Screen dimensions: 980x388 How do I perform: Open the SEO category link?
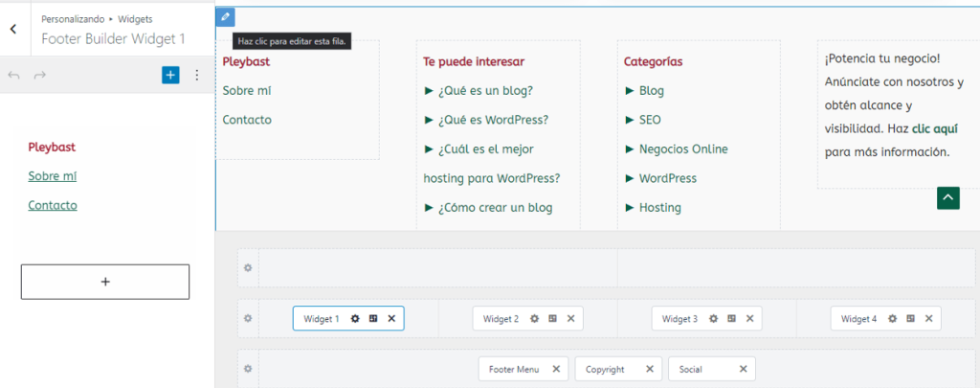pyautogui.click(x=650, y=120)
